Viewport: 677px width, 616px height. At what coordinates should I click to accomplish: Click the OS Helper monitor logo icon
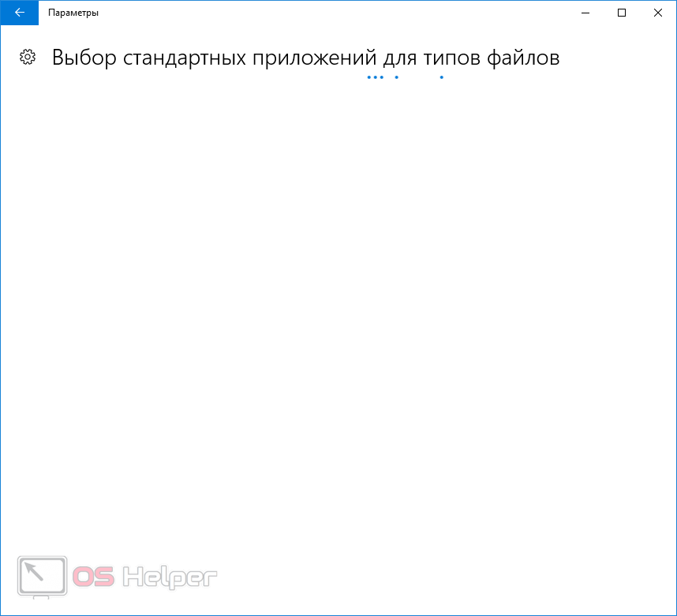click(42, 577)
